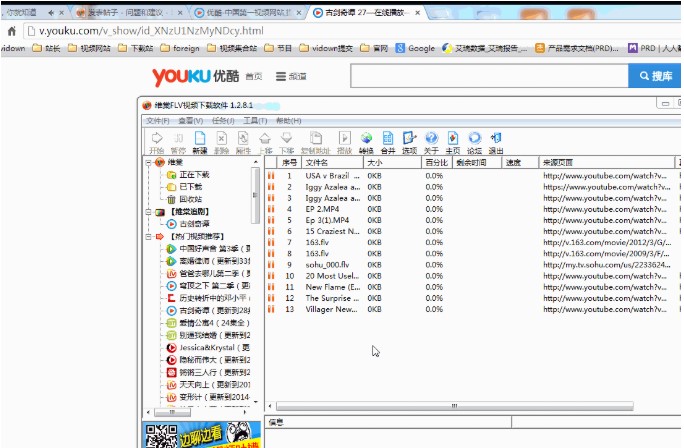The height and width of the screenshot is (448, 684).
Task: Collapse the 维棠 root tree node
Action: click(x=148, y=162)
